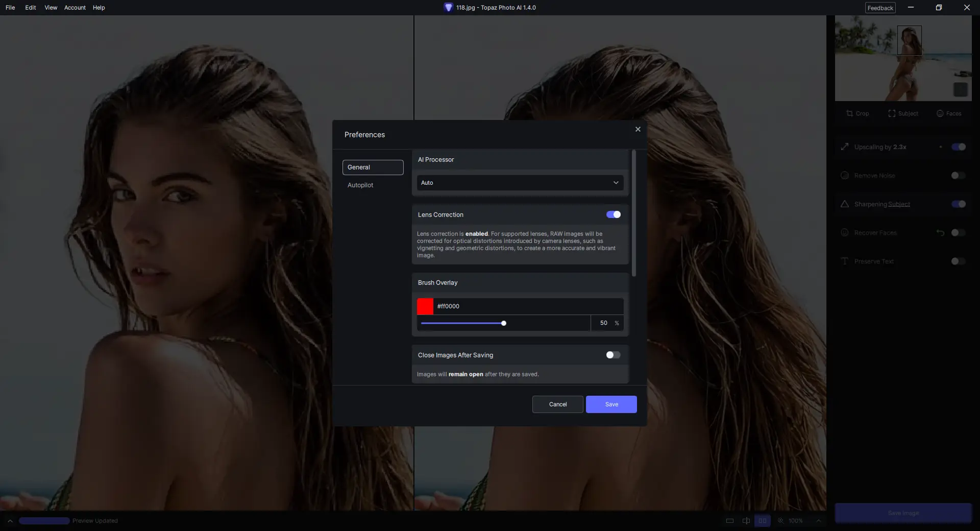980x531 pixels.
Task: Toggle the Recover Faces switch
Action: coord(959,233)
